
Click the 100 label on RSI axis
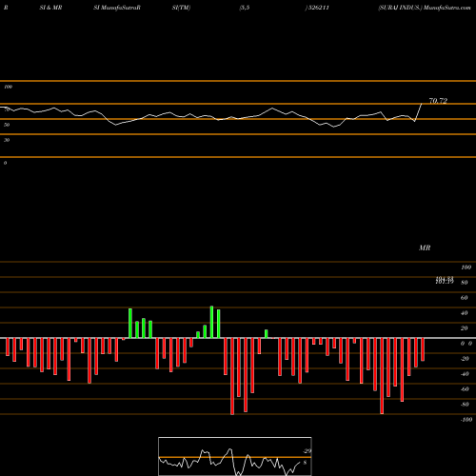coord(8,87)
